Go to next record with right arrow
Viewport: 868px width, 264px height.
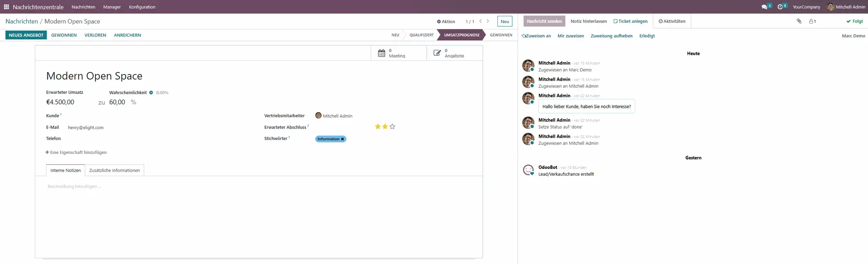coord(488,21)
